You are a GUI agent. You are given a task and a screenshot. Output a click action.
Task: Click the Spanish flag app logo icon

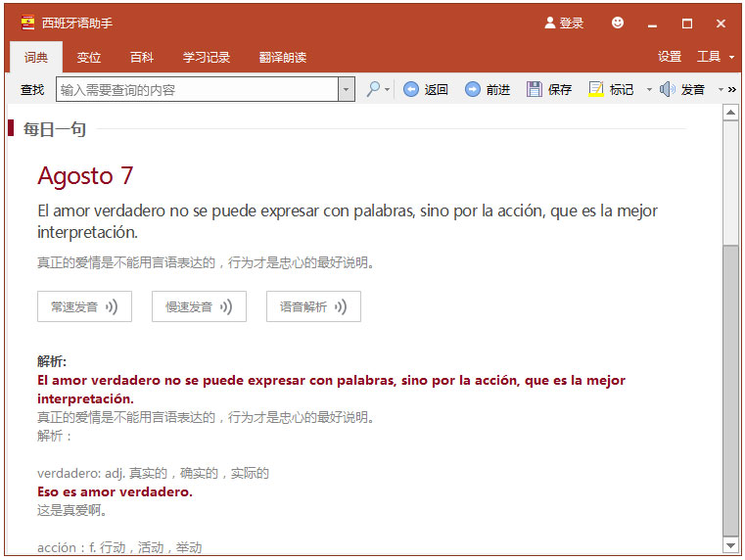pos(28,23)
